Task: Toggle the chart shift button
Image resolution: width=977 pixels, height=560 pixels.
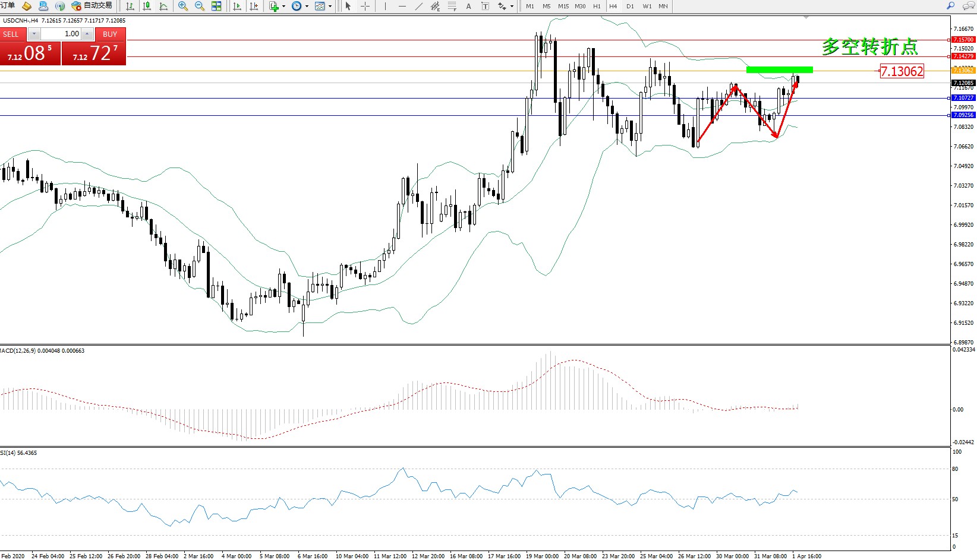Action: (254, 6)
